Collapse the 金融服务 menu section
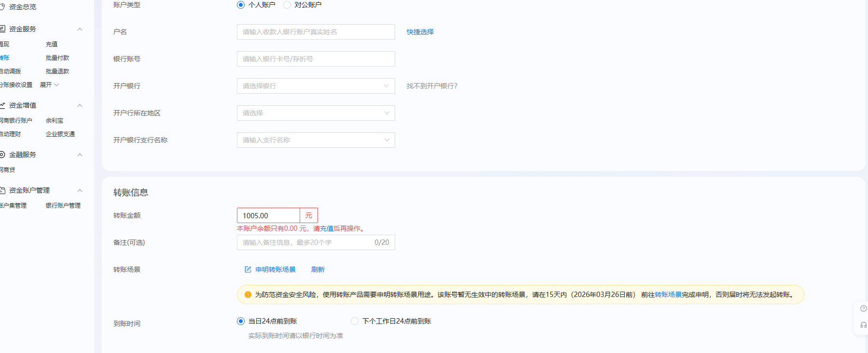 point(80,155)
